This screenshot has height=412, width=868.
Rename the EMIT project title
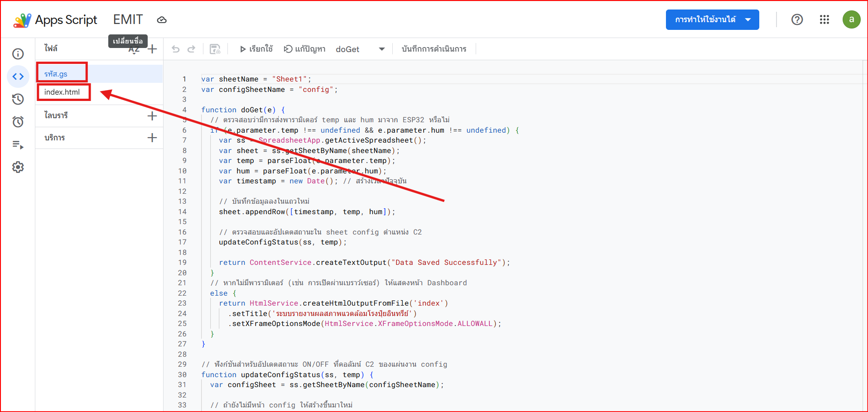pos(128,19)
